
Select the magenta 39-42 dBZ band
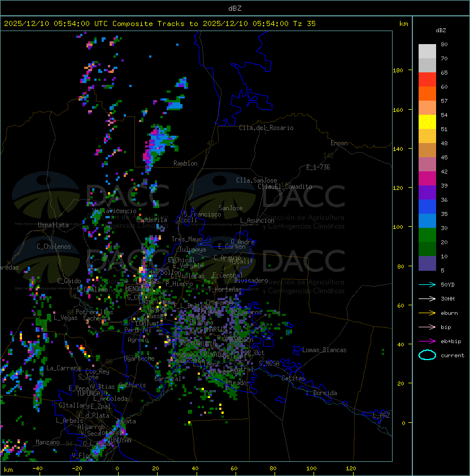coord(427,179)
